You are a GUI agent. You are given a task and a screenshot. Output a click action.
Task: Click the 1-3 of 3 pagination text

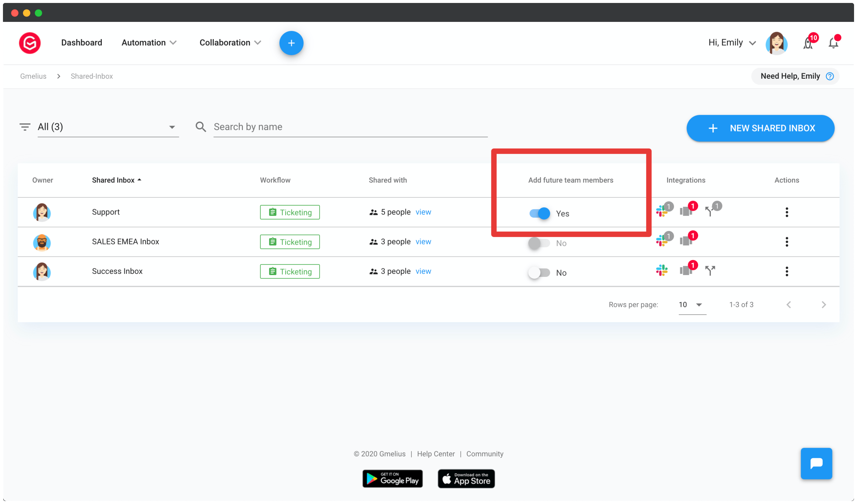tap(741, 305)
